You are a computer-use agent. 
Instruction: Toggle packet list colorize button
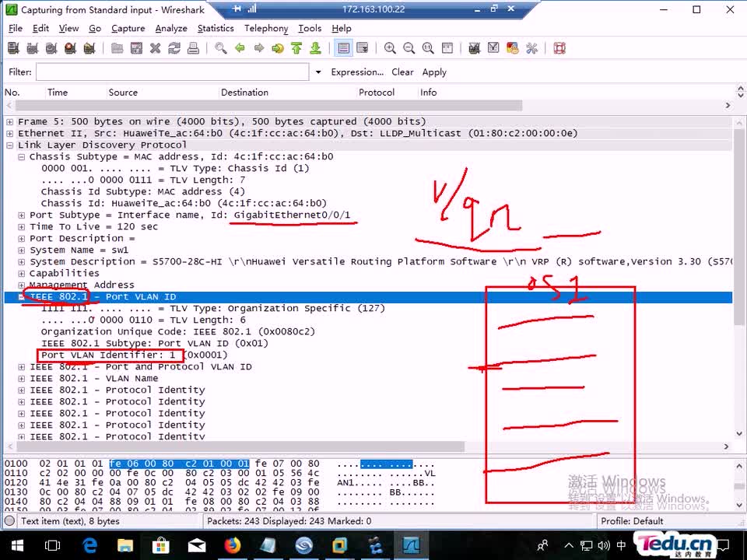343,48
